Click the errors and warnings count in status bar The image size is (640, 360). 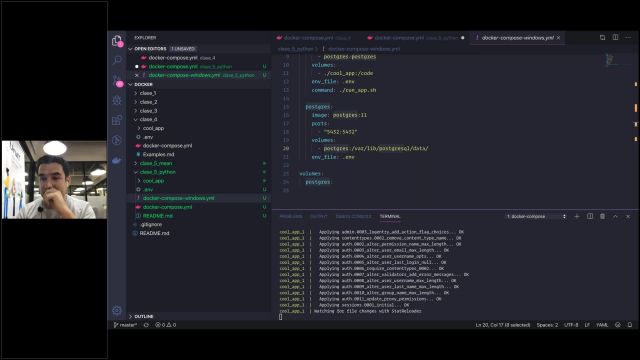[166, 325]
